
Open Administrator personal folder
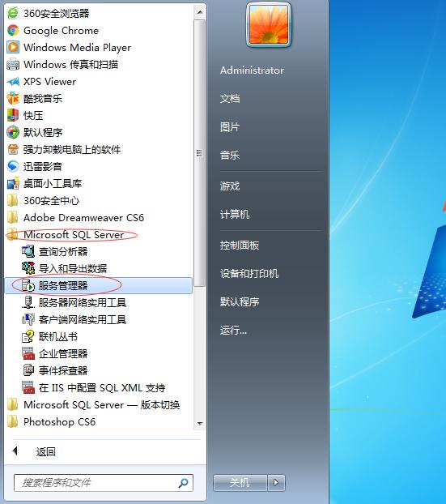(252, 70)
